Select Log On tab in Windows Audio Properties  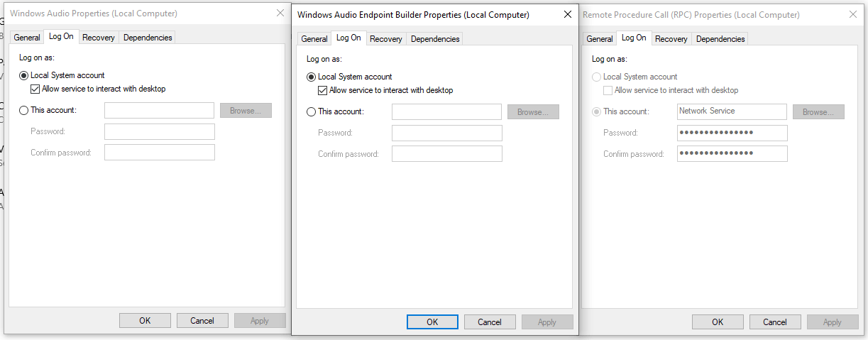click(x=61, y=36)
